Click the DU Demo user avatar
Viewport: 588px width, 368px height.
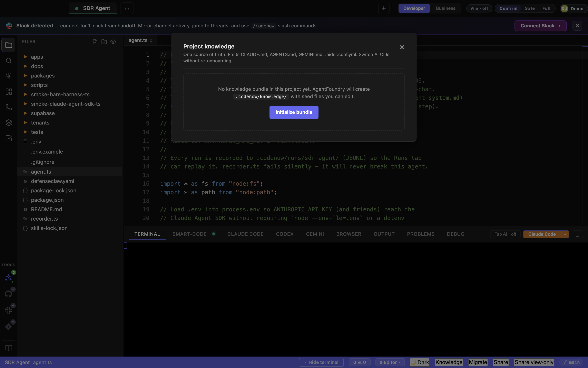[574, 9]
